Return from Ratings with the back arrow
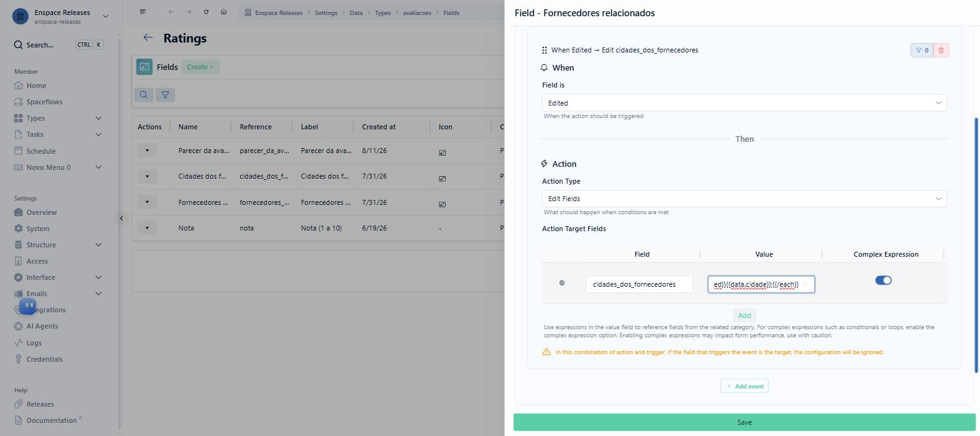This screenshot has width=980, height=436. click(148, 37)
